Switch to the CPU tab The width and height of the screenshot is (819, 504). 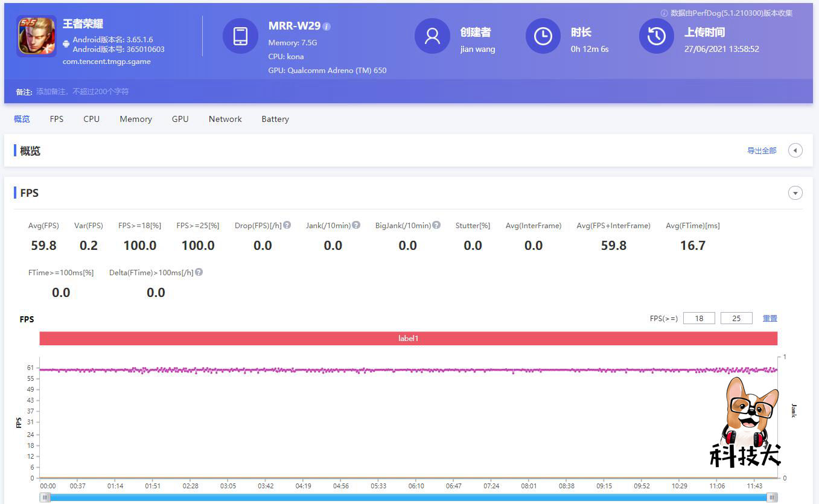point(91,119)
